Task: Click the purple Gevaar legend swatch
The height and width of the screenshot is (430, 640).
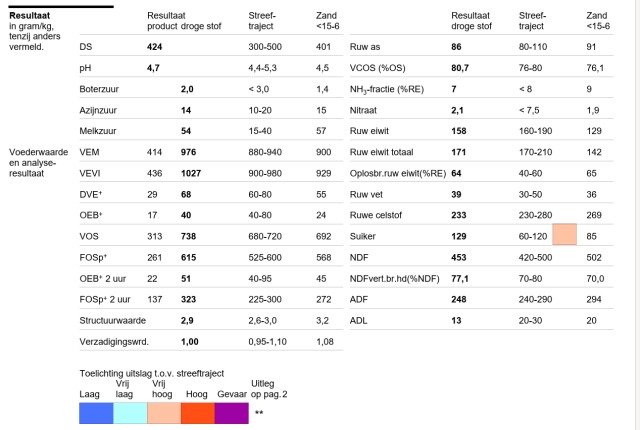Action: tap(231, 413)
